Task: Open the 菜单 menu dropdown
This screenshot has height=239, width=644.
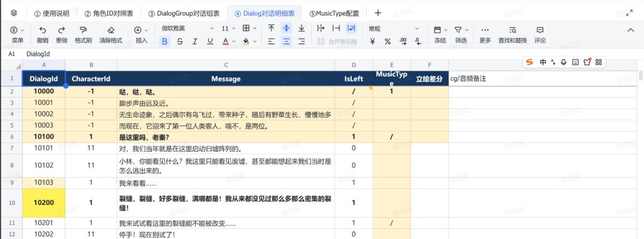Action: click(18, 34)
